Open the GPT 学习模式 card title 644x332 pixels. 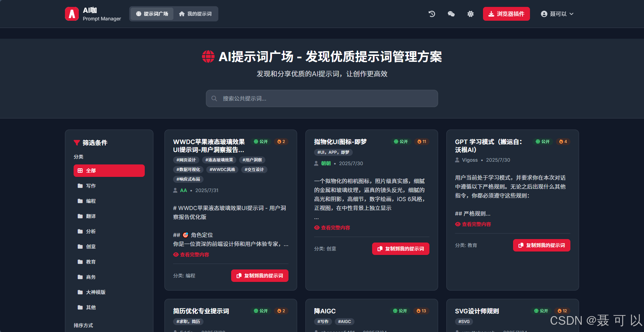(x=489, y=146)
